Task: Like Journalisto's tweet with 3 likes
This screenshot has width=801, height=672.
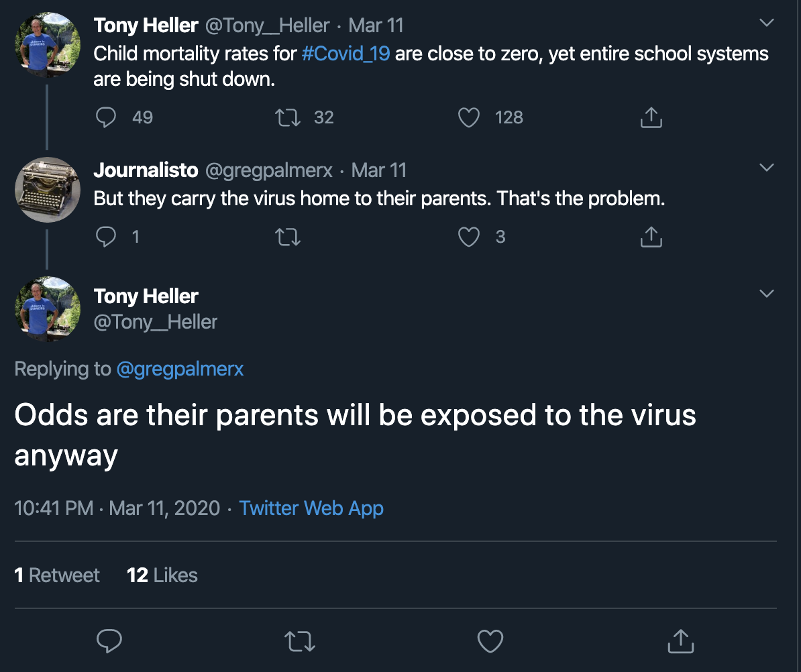Action: point(468,237)
